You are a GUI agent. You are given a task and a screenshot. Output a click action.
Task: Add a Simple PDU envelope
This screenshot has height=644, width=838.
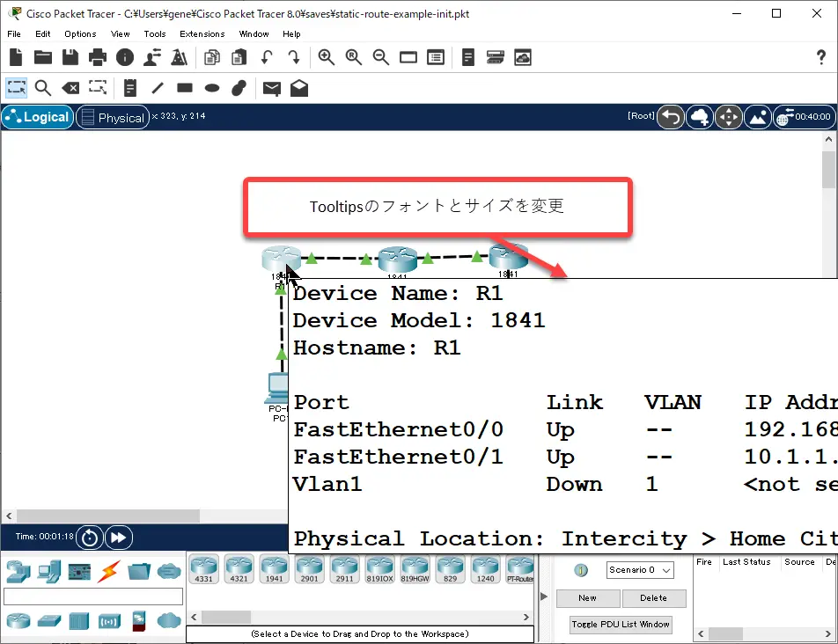pyautogui.click(x=271, y=89)
